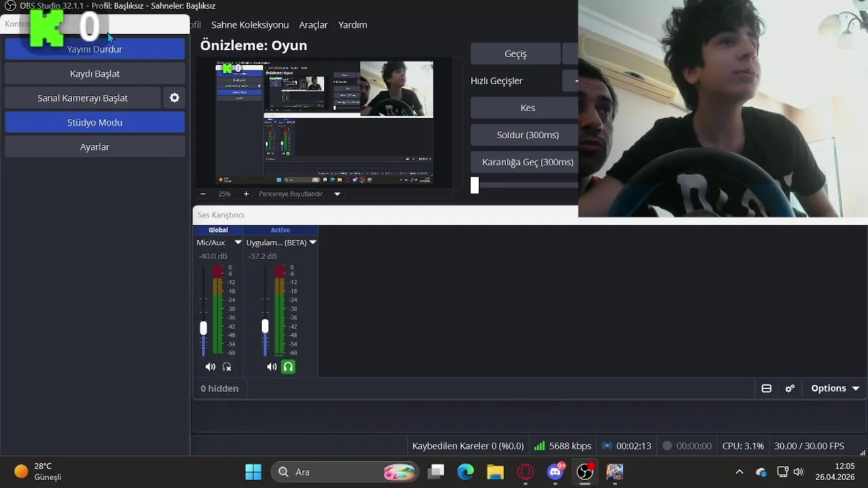868x488 pixels.
Task: Zoom in preview with plus icon
Action: [246, 194]
